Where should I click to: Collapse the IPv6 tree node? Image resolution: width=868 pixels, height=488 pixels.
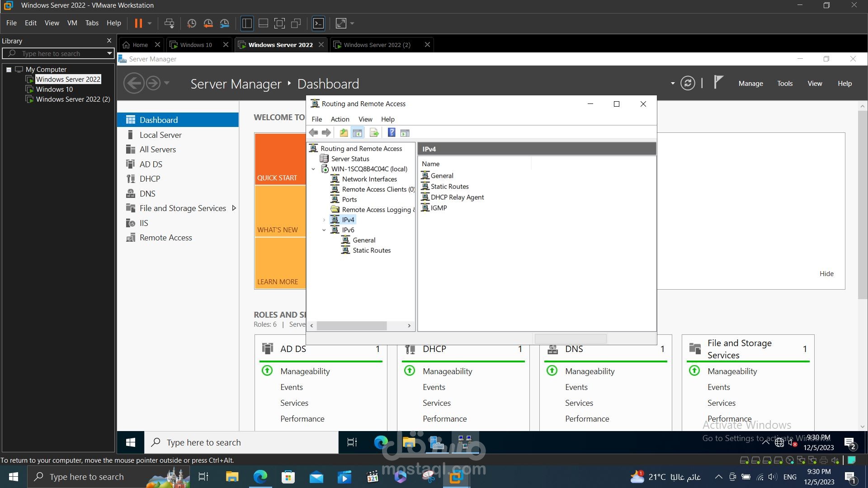click(x=324, y=230)
